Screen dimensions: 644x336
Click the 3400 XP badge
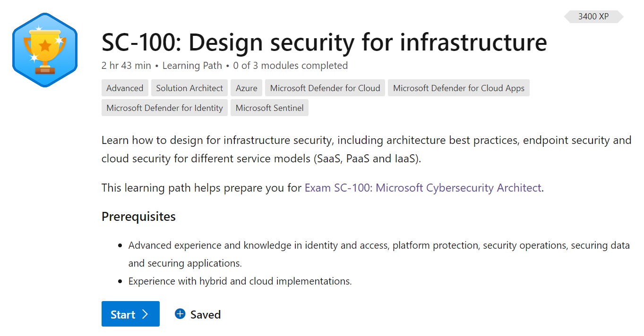593,17
